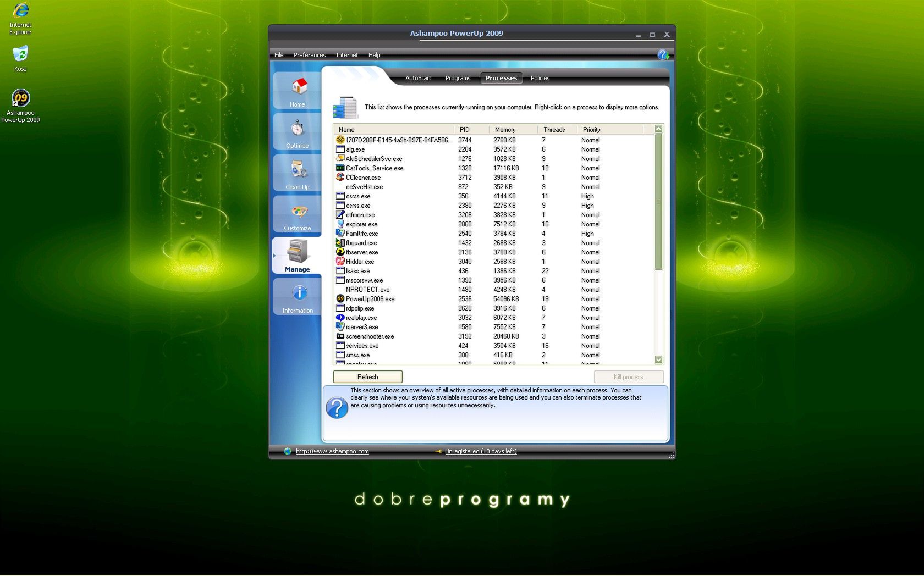Select the Kosz recycle bin icon
The image size is (924, 576).
(20, 59)
